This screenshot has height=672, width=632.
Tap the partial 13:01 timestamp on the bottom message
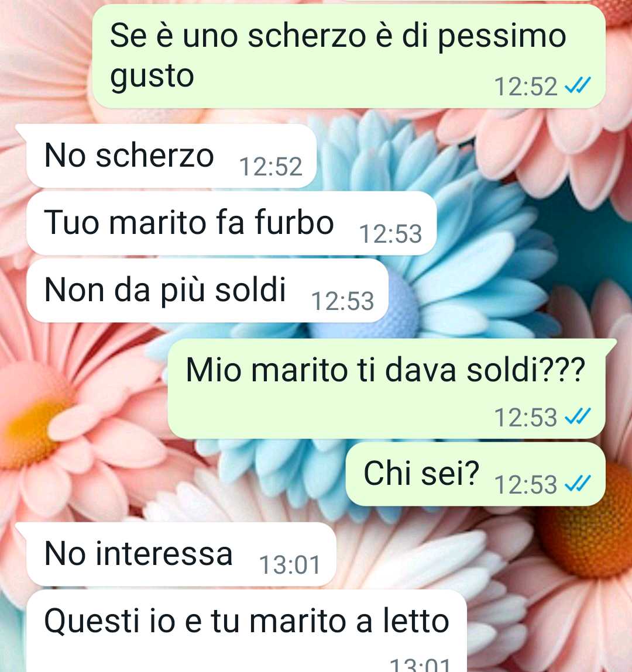click(420, 665)
